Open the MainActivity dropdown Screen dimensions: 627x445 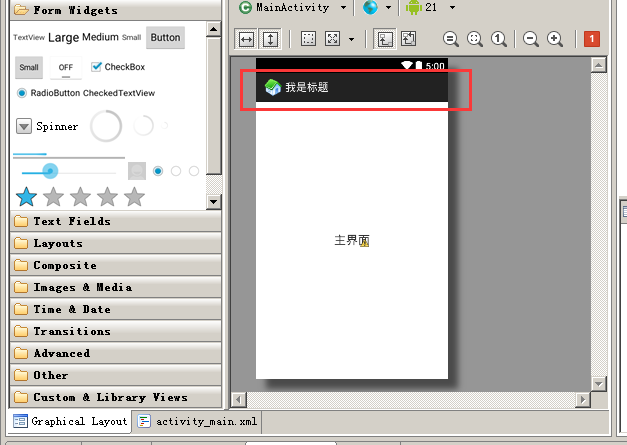(x=293, y=7)
